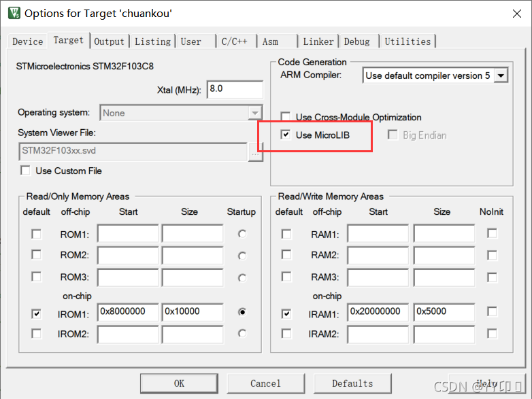Click the RAM1 Start field
532x399 pixels.
(378, 233)
